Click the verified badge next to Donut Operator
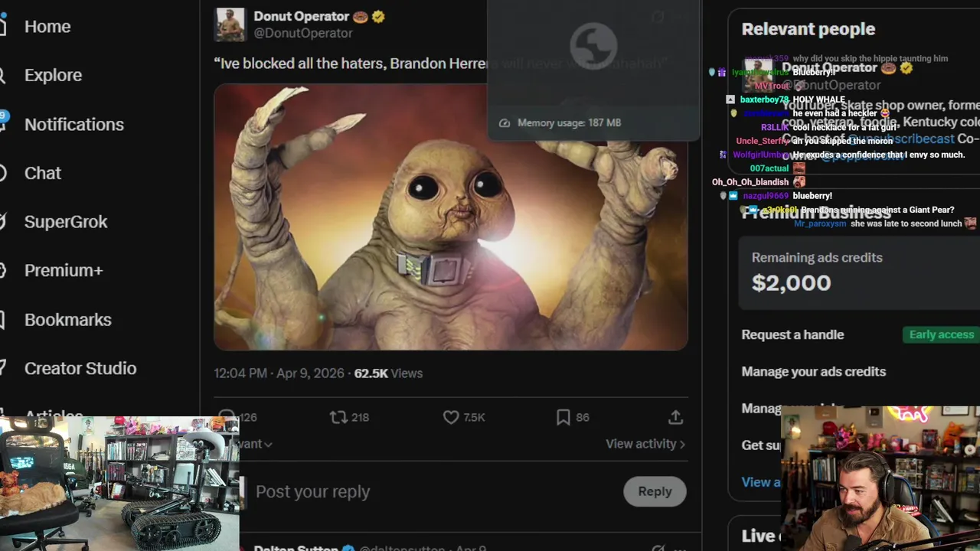 point(378,16)
